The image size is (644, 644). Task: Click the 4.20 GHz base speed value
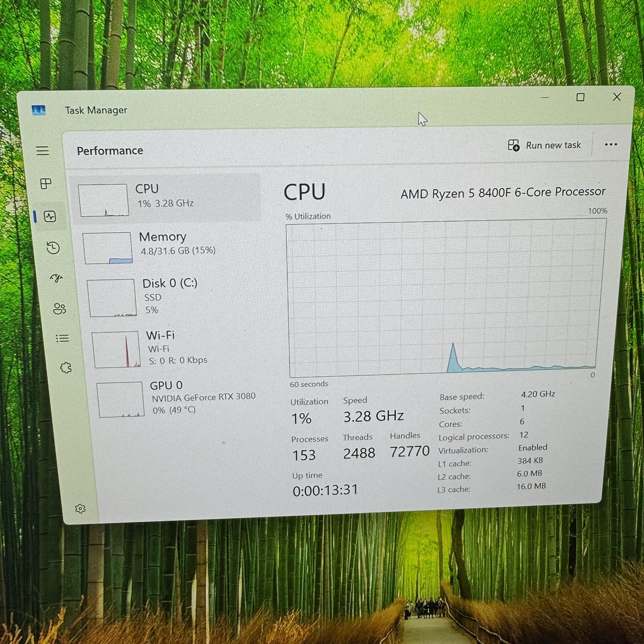tap(538, 394)
